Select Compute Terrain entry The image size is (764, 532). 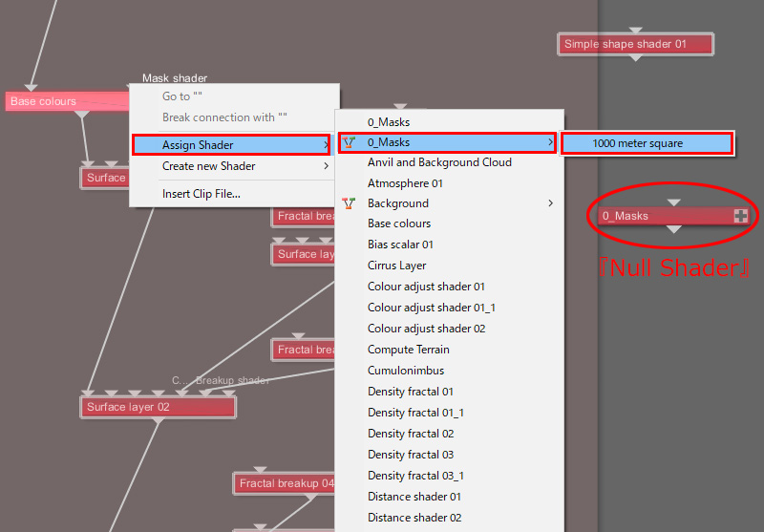coord(408,350)
